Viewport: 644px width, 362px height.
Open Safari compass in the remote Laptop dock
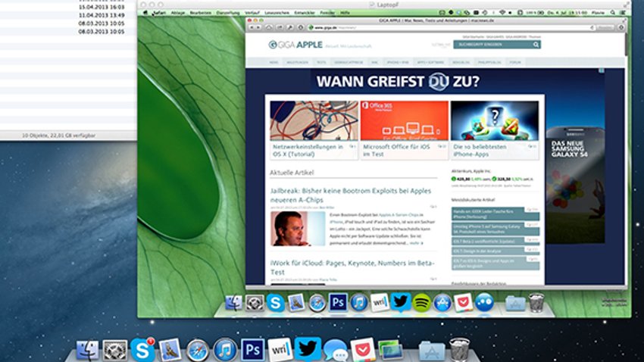(317, 303)
